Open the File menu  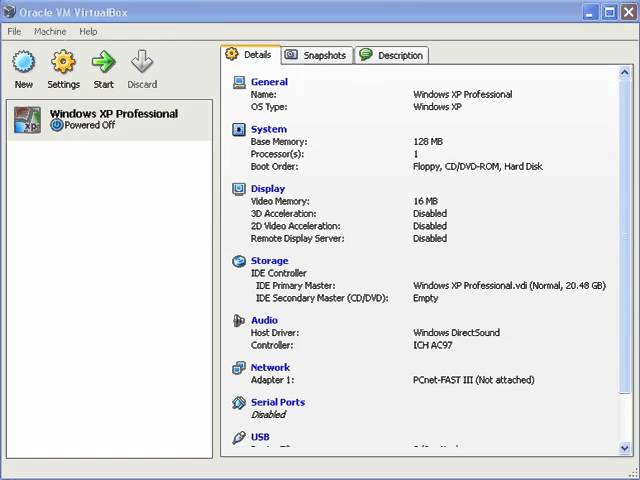[x=14, y=31]
